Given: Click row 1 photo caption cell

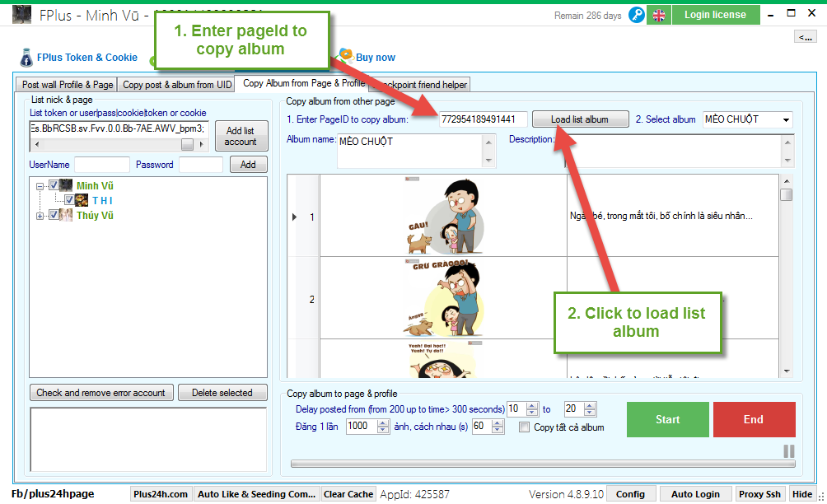Looking at the screenshot, I should [x=673, y=216].
